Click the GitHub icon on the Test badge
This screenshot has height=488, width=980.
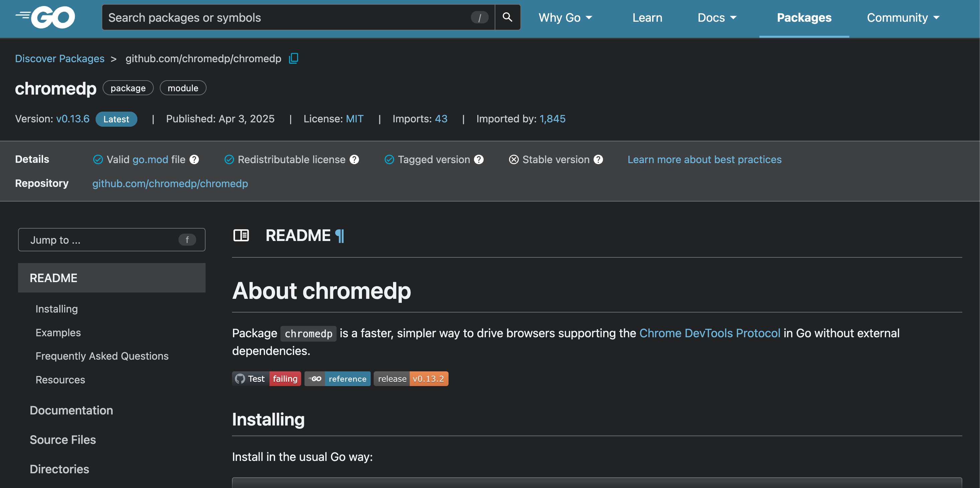coord(240,378)
